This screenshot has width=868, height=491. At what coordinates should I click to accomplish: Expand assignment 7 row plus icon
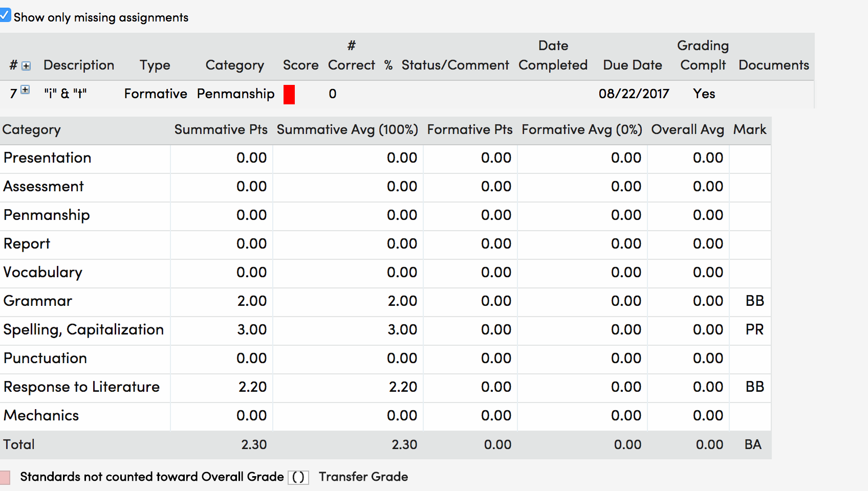25,90
